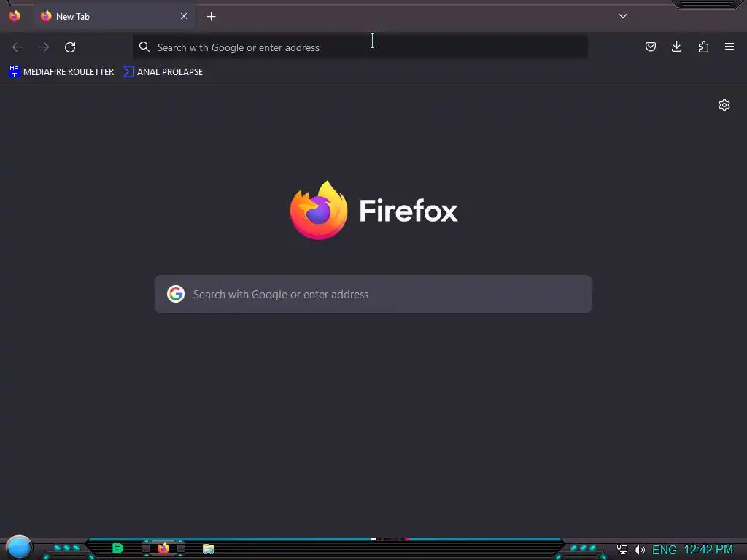Reload the current page
This screenshot has height=560, width=747.
pos(70,47)
